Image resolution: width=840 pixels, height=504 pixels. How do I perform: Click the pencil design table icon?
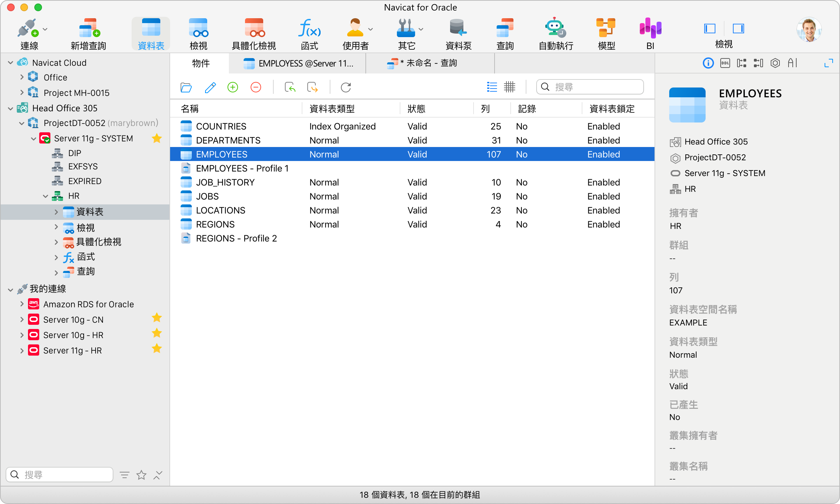(x=210, y=87)
